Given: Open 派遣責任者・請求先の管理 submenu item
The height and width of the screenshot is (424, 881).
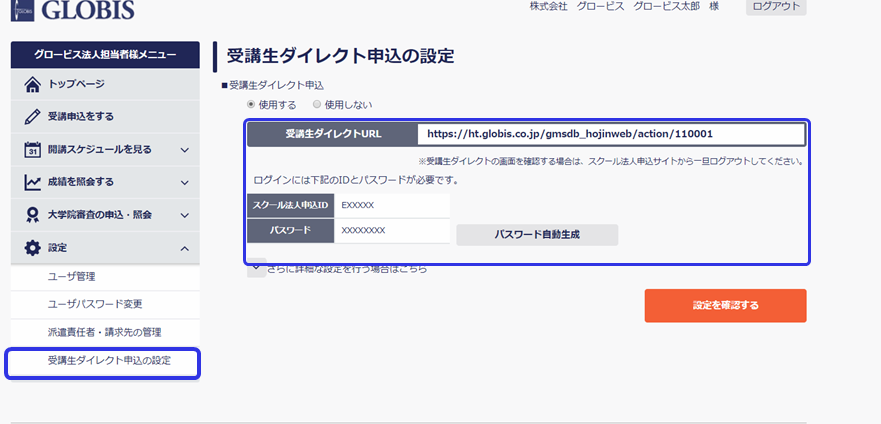Looking at the screenshot, I should (x=105, y=332).
